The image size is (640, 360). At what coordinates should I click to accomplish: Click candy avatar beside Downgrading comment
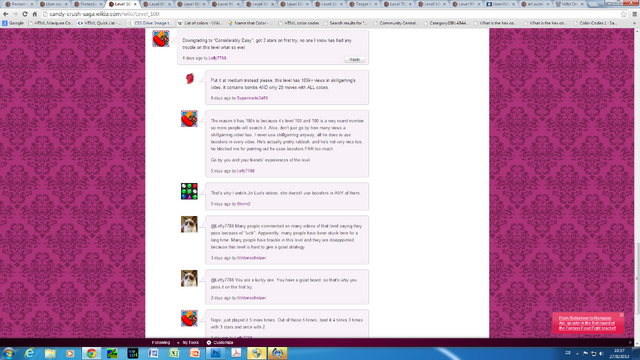[161, 39]
